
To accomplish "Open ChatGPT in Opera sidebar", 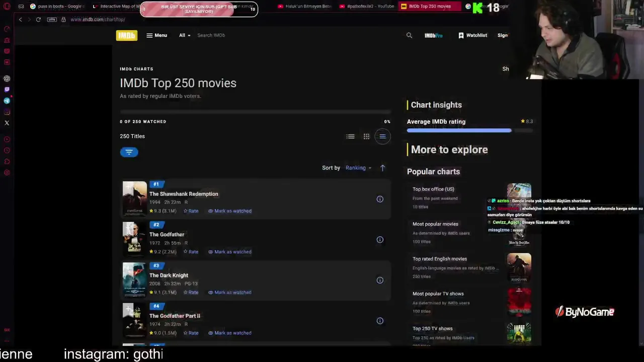I will (x=7, y=78).
